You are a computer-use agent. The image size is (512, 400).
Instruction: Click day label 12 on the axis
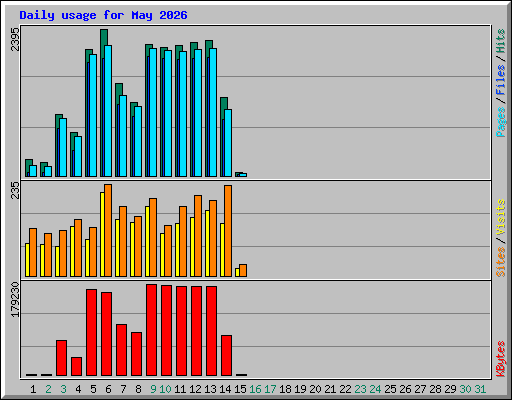pos(195,389)
